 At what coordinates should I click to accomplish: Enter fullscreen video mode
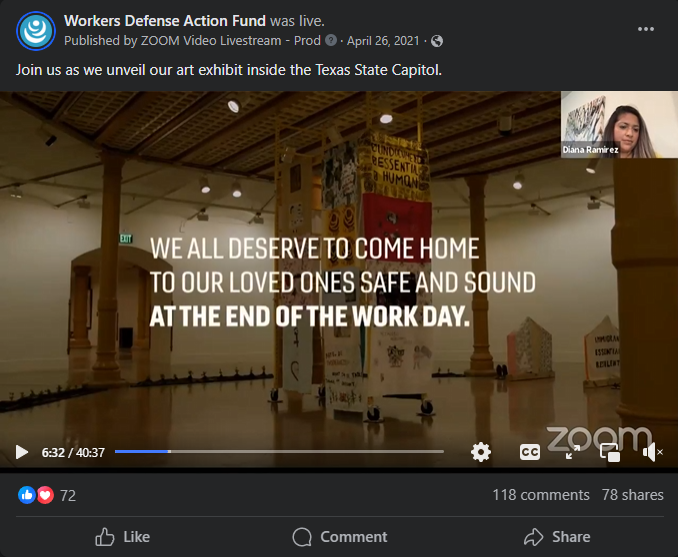[x=572, y=452]
